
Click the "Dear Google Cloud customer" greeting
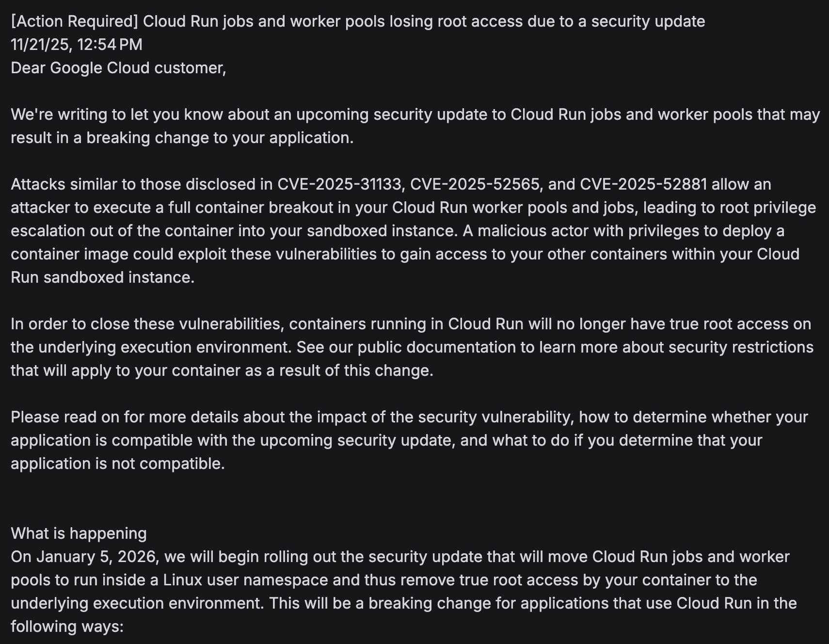(x=118, y=68)
